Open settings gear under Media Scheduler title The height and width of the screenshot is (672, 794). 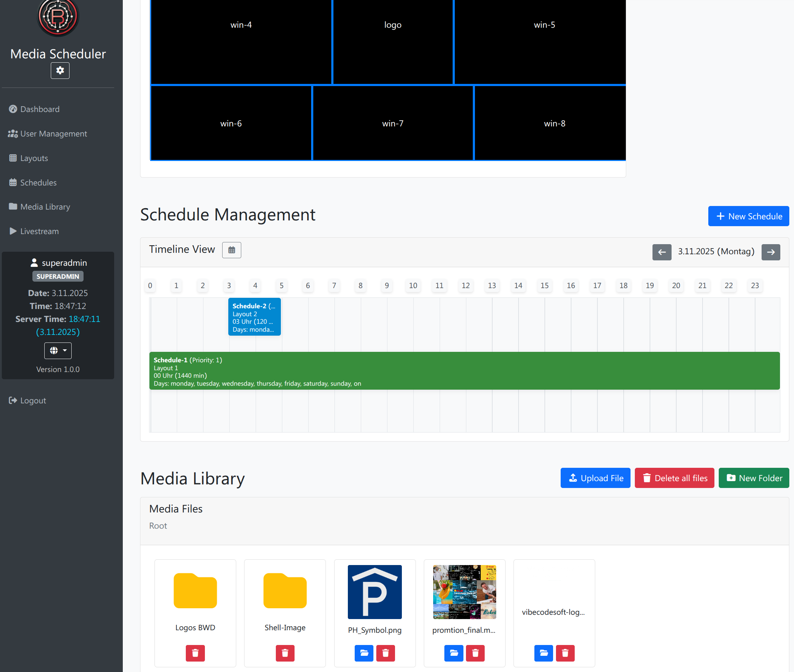pos(60,71)
